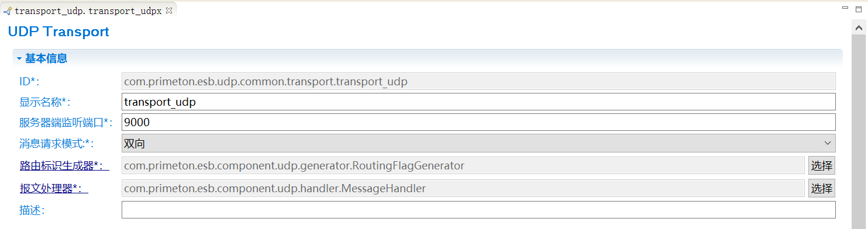Click the empty 描述 input field
The width and height of the screenshot is (868, 229).
point(478,210)
